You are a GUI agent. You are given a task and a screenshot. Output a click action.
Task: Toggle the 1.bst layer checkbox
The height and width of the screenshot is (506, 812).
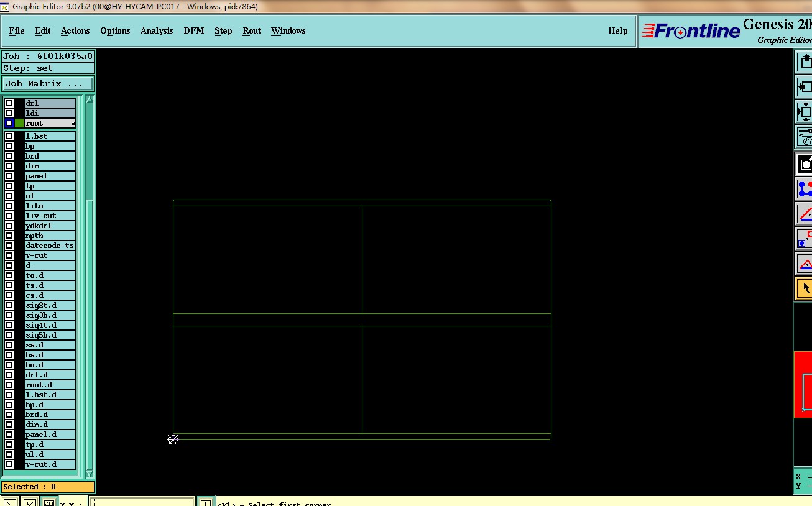[9, 136]
